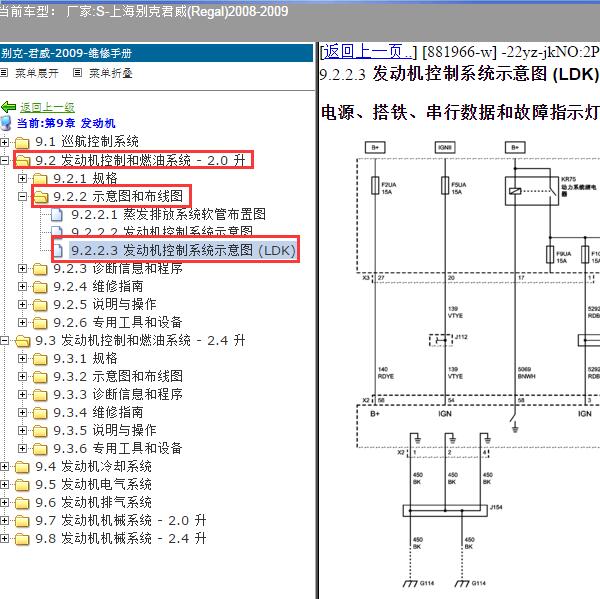600x599 pixels.
Task: Expand the 9.2.3 诊断信息和程序 node
Action: (23, 269)
